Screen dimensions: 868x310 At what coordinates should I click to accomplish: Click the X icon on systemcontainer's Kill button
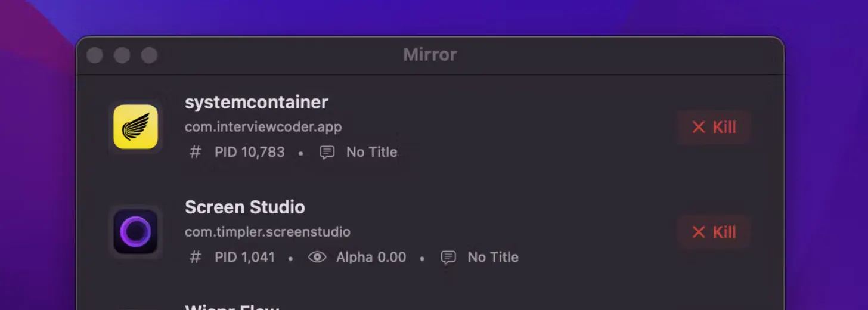pyautogui.click(x=698, y=127)
